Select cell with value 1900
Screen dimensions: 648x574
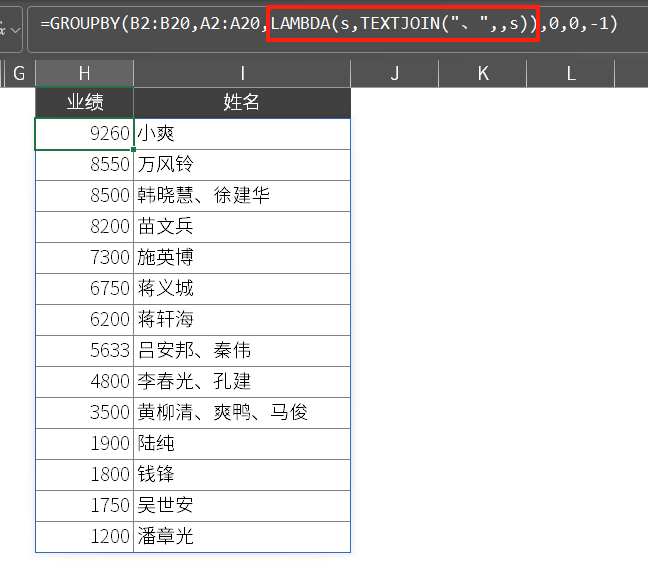[85, 444]
